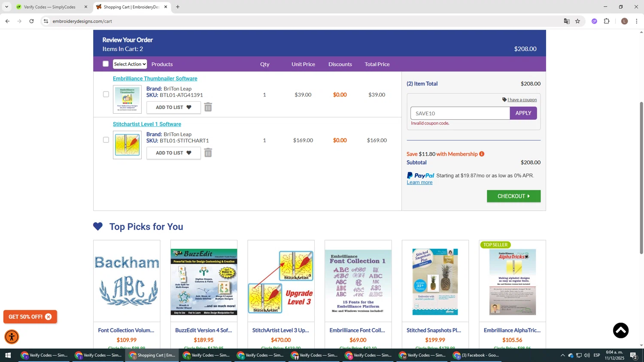Viewport: 644px width, 362px height.
Task: Open the notification center in taskbar
Action: (x=634, y=355)
